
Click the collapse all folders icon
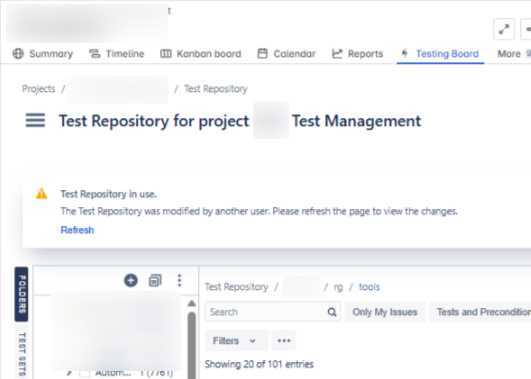click(x=155, y=280)
